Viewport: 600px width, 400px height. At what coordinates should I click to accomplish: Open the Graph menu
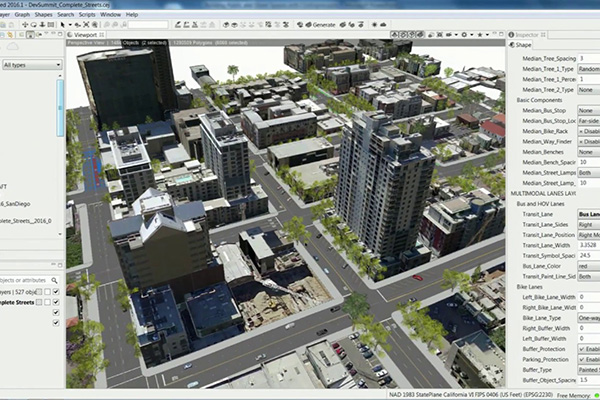(22, 15)
